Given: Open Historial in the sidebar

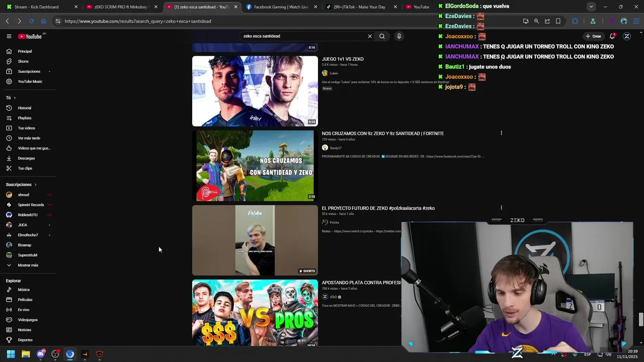Looking at the screenshot, I should (x=28, y=108).
